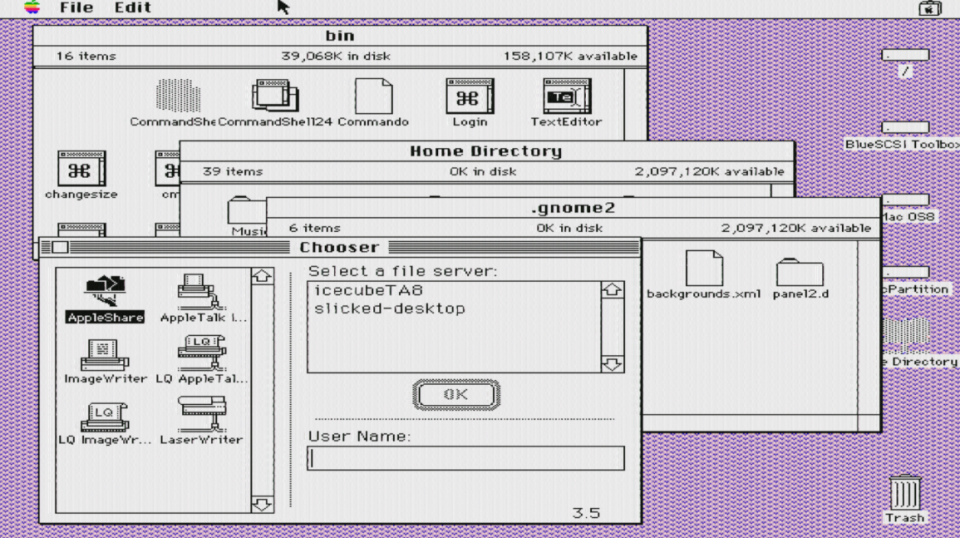Screen dimensions: 960x538
Task: Open the File menu
Action: coord(77,7)
